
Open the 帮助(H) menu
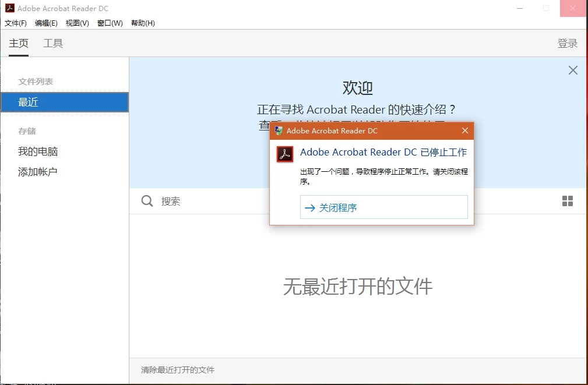pyautogui.click(x=143, y=23)
